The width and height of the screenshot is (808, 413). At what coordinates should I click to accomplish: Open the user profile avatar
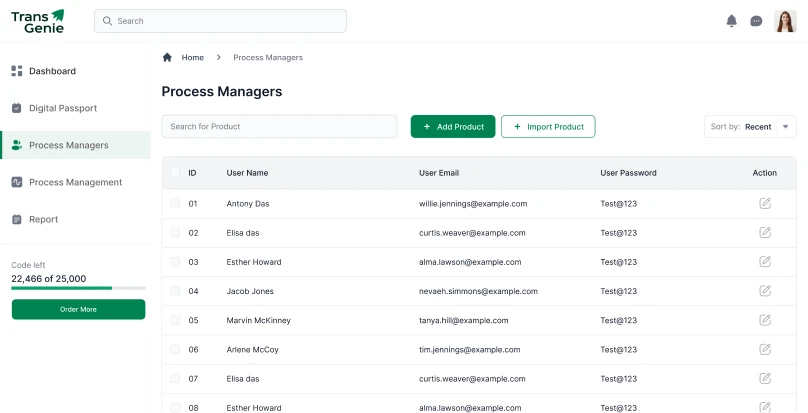point(785,21)
